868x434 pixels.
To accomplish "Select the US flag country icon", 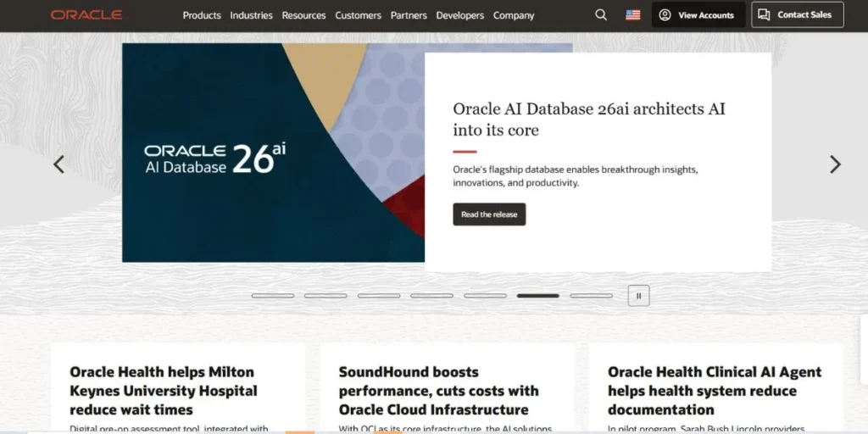I will [x=632, y=15].
